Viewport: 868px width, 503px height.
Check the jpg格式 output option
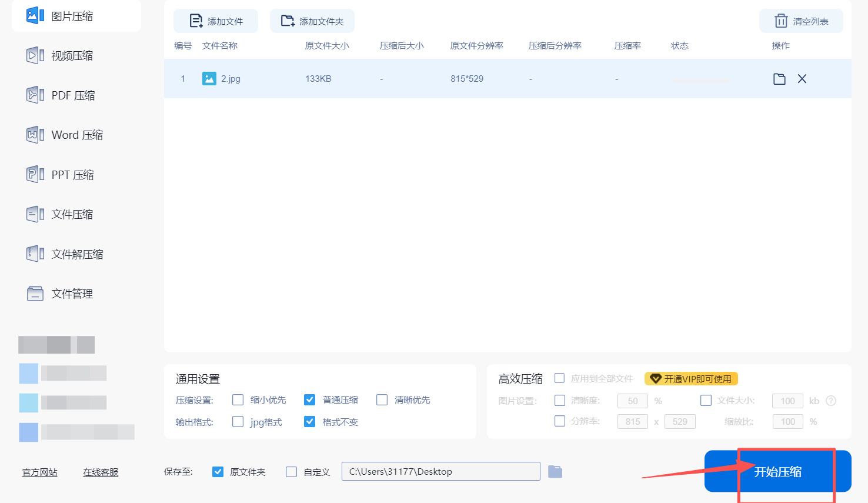point(238,422)
